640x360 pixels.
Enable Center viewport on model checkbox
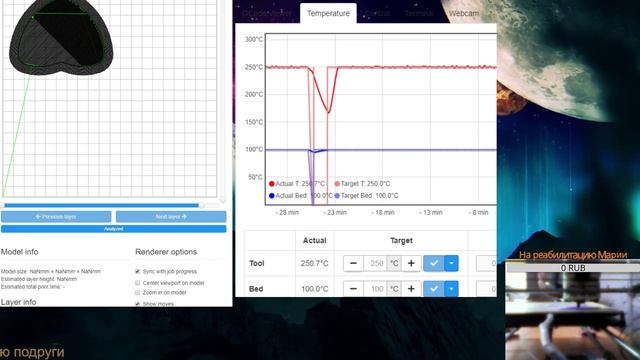click(138, 283)
